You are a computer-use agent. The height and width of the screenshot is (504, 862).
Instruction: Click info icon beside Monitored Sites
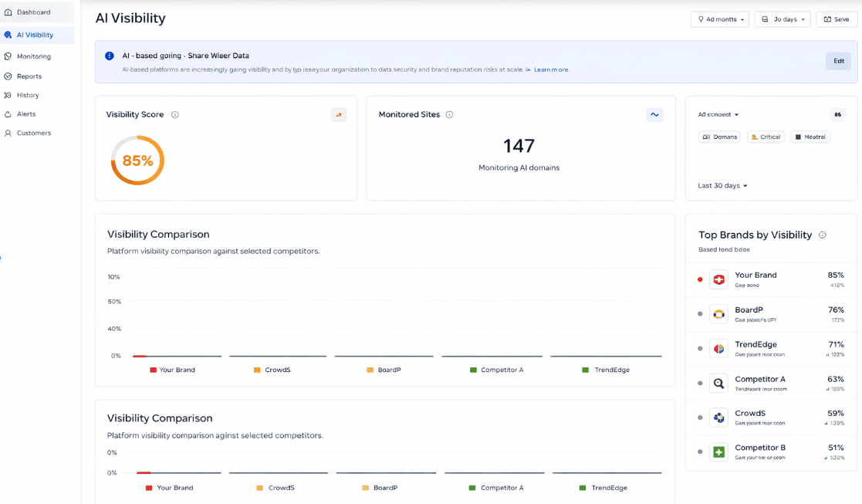click(x=449, y=115)
